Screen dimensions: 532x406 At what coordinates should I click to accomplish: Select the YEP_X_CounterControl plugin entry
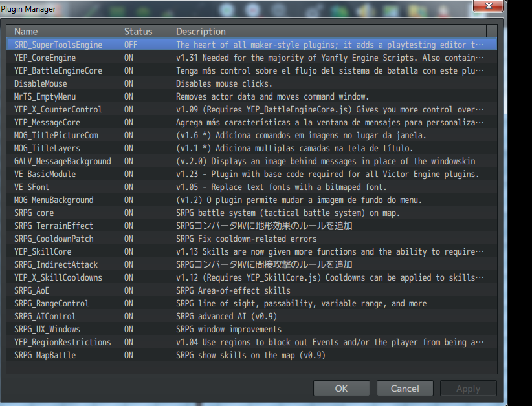point(251,109)
